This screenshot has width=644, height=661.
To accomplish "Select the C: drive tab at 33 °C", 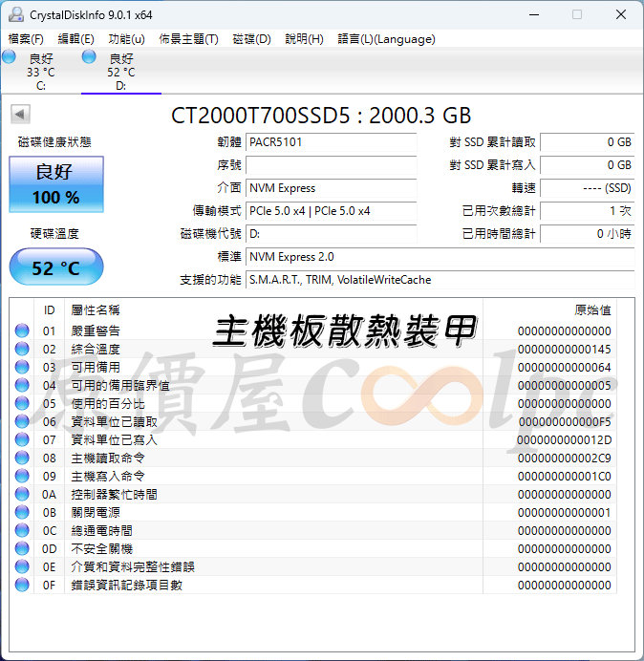I will pyautogui.click(x=40, y=72).
